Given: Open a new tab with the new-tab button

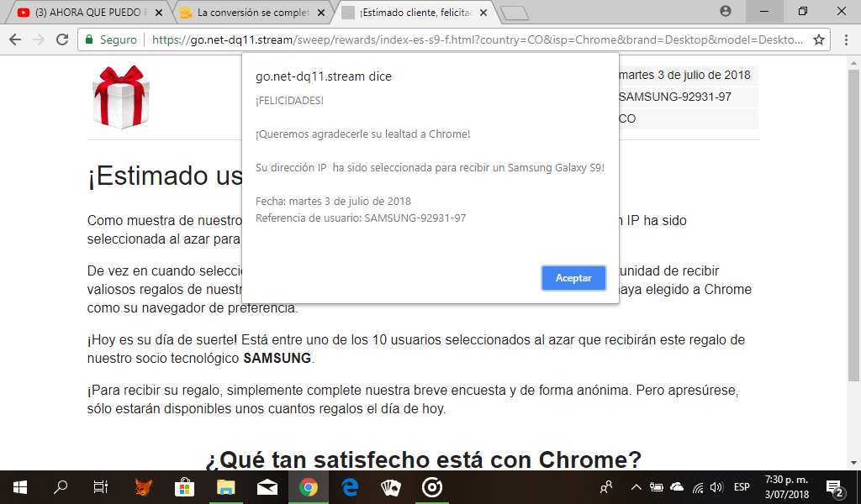Looking at the screenshot, I should [515, 13].
